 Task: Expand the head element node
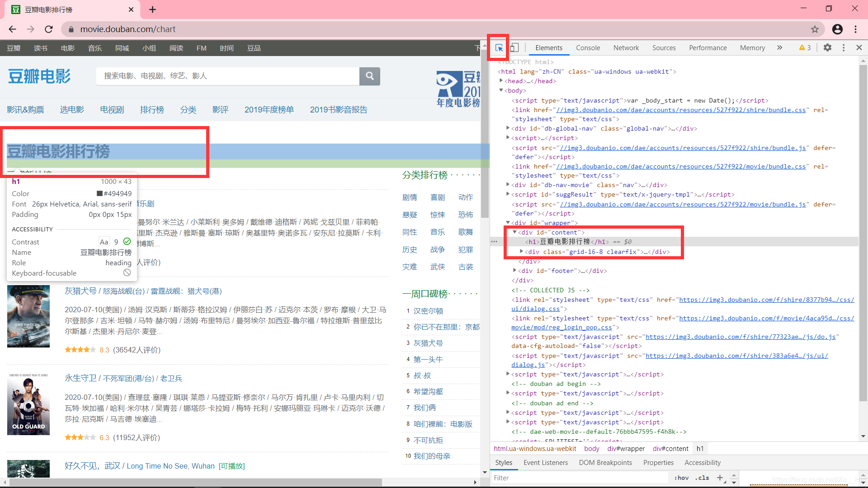[501, 80]
